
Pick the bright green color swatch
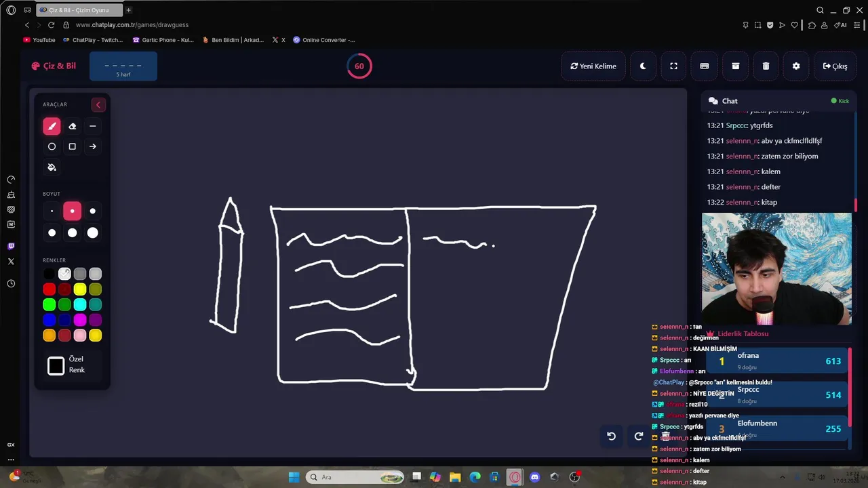[49, 305]
